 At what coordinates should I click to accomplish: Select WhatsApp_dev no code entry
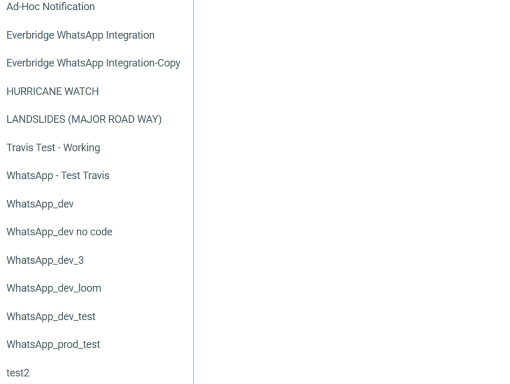tap(59, 232)
